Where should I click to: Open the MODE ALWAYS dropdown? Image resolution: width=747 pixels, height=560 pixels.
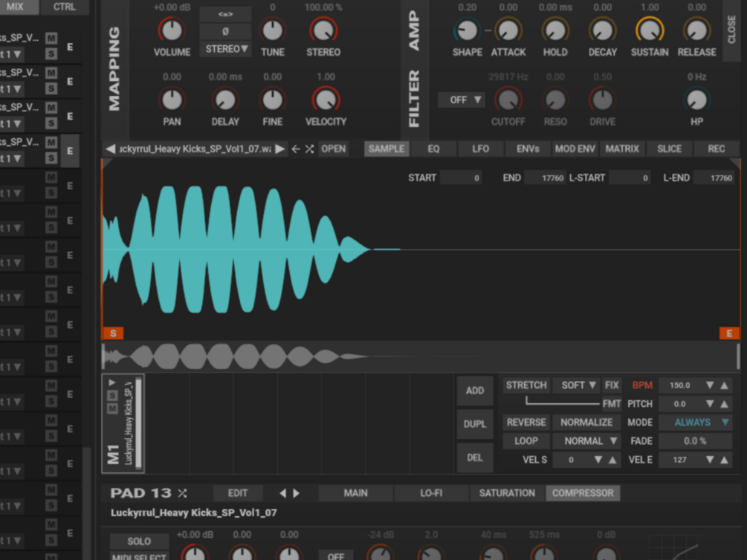[x=695, y=423]
